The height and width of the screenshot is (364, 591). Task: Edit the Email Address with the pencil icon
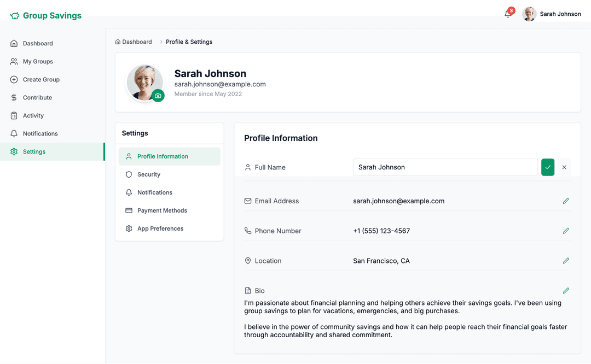566,201
